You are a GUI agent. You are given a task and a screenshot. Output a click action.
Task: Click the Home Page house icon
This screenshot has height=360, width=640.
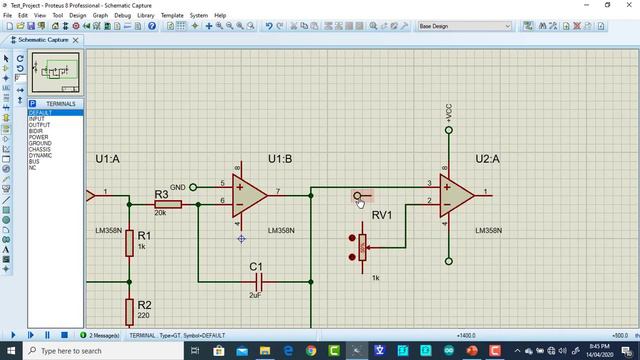pyautogui.click(x=55, y=26)
